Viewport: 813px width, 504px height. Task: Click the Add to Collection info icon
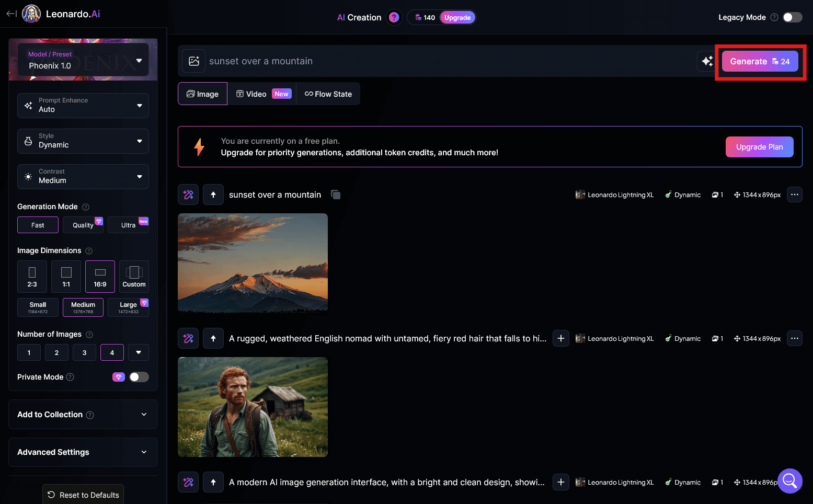[90, 415]
